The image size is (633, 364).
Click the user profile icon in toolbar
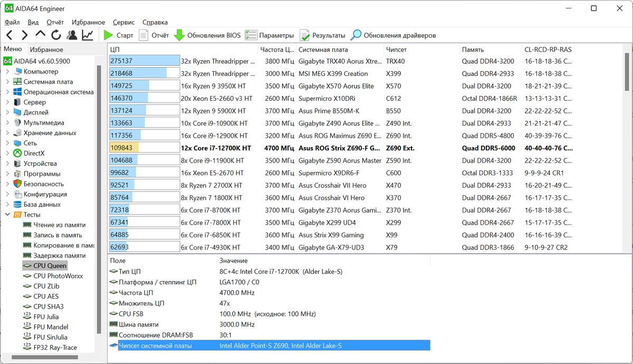[72, 35]
